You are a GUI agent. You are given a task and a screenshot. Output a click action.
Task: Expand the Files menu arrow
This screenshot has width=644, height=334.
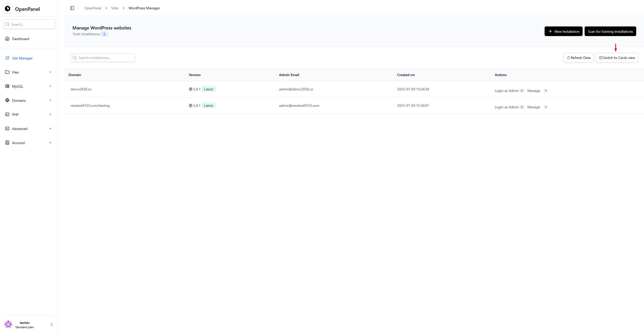(x=50, y=72)
